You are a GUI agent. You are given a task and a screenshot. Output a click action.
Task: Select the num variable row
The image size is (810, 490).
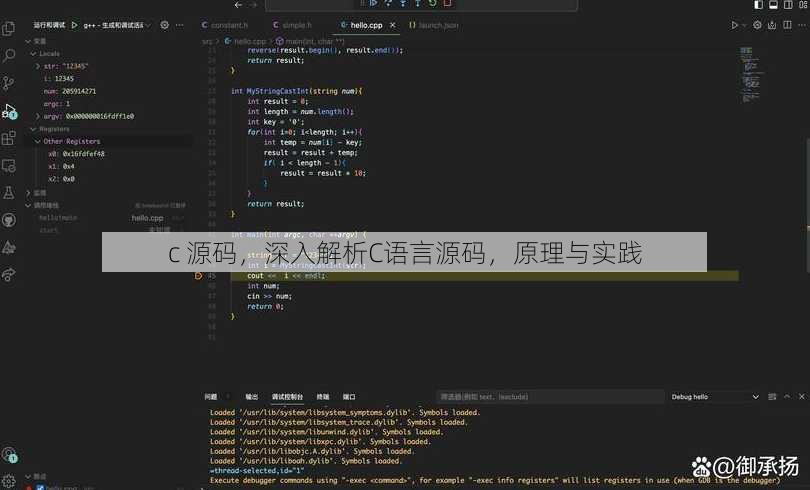click(x=108, y=91)
